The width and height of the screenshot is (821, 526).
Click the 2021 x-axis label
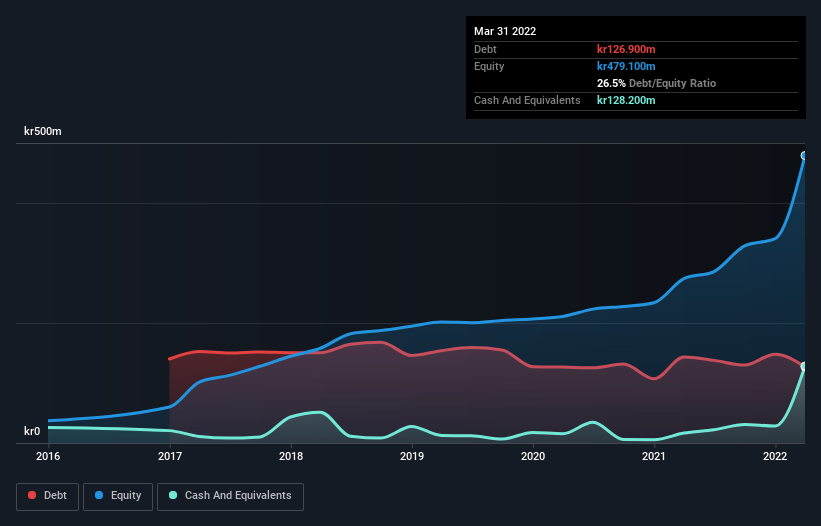[x=654, y=456]
